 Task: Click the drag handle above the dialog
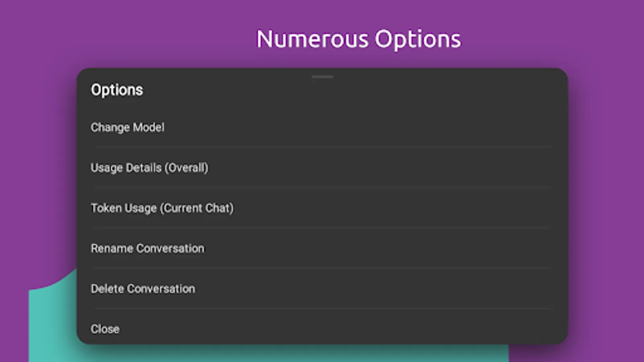click(x=322, y=76)
